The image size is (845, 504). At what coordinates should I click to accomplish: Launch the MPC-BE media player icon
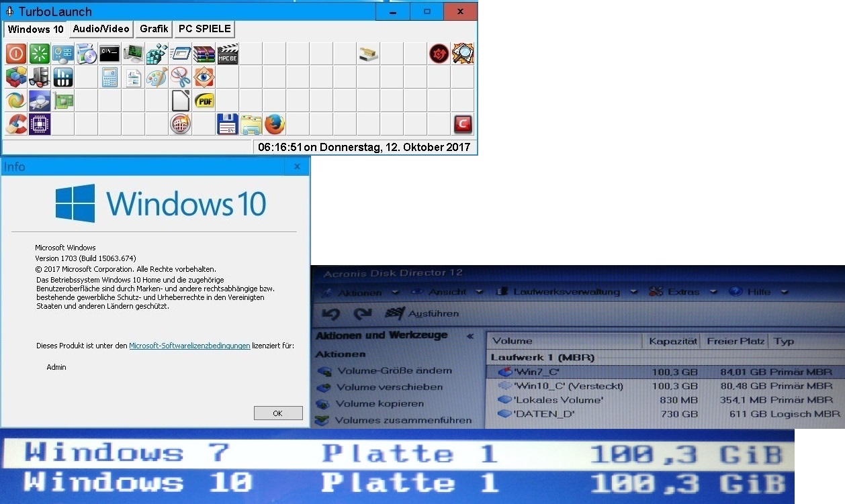click(228, 54)
